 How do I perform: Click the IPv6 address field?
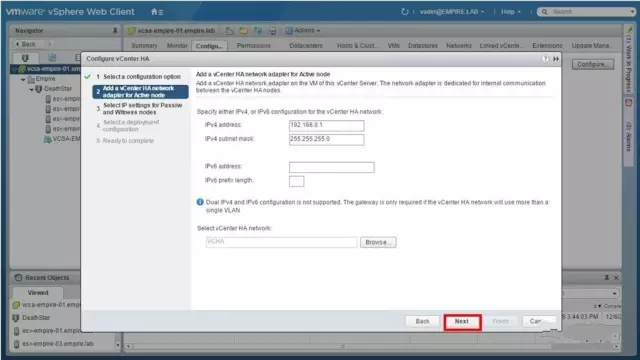331,167
